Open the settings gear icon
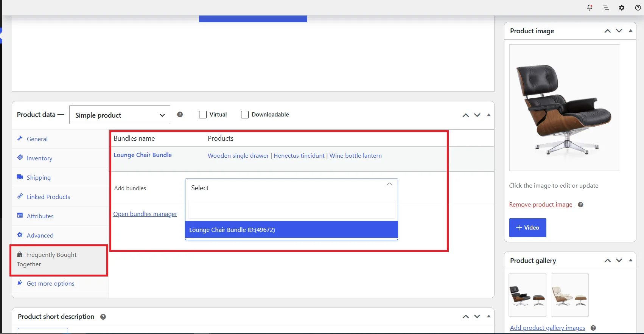 click(622, 8)
